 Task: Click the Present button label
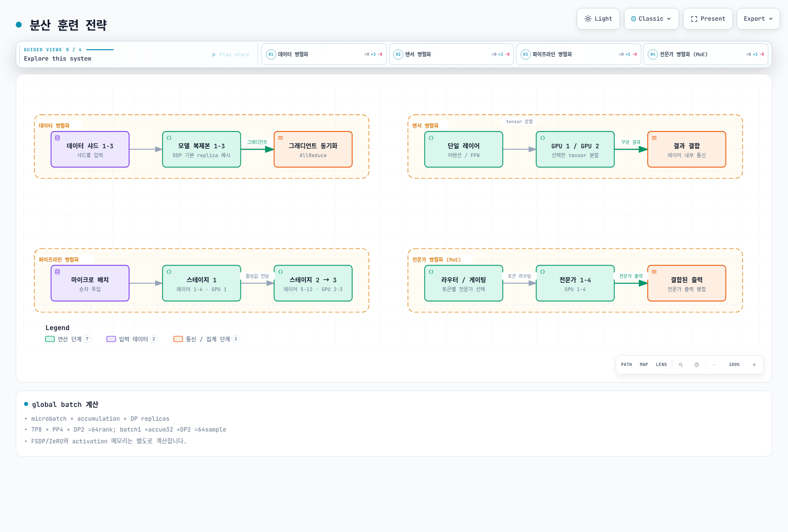[713, 19]
